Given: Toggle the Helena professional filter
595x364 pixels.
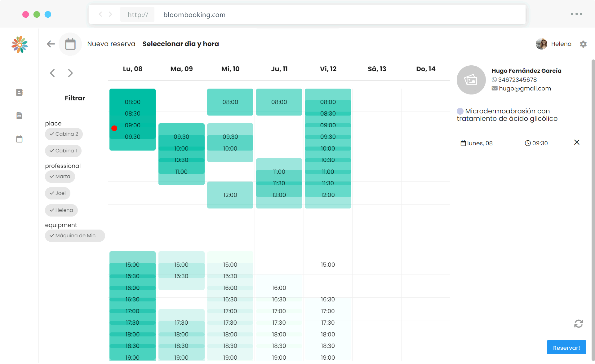Looking at the screenshot, I should pos(61,210).
